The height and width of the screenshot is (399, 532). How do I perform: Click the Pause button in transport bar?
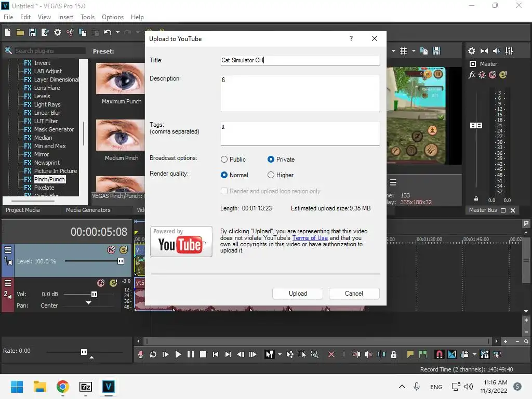(191, 354)
